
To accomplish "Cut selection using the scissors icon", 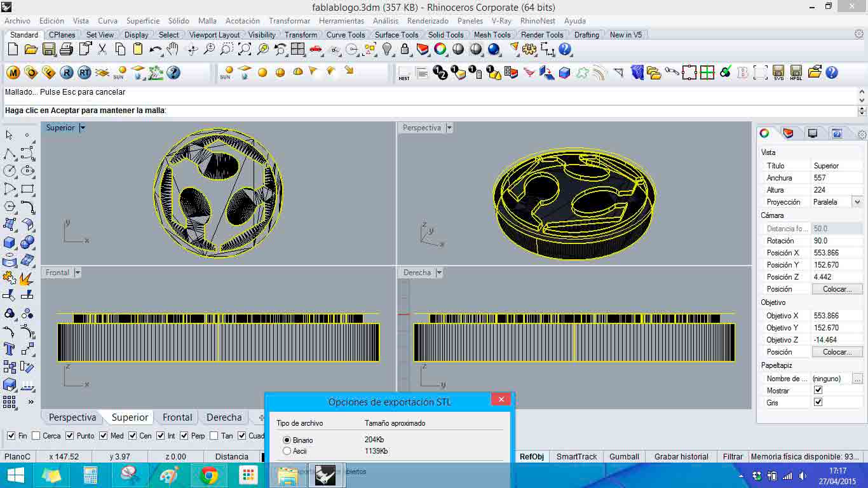I will 102,50.
